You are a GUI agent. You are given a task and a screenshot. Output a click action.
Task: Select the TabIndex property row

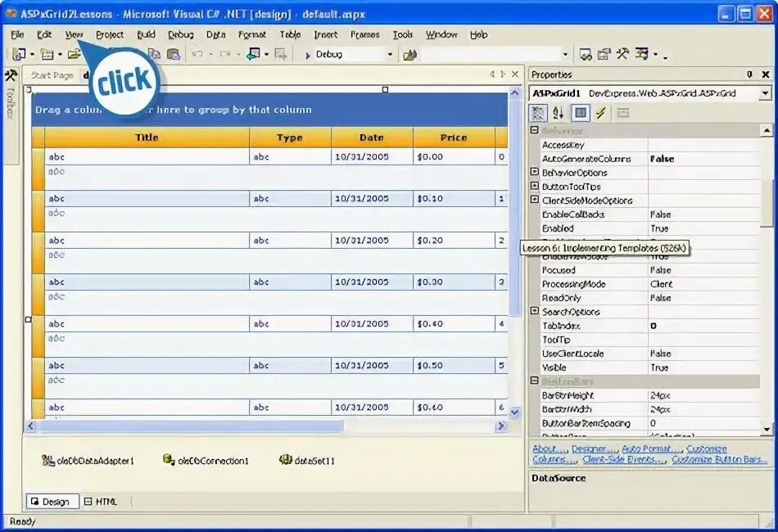pos(650,326)
